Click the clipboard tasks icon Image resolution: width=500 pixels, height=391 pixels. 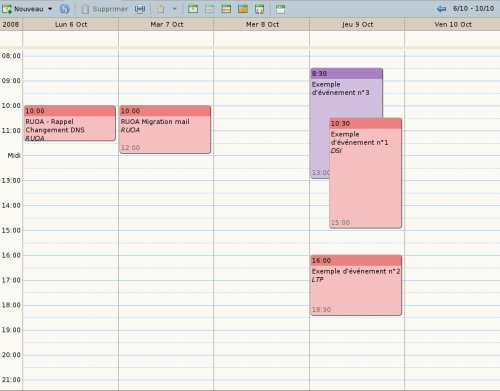click(161, 9)
